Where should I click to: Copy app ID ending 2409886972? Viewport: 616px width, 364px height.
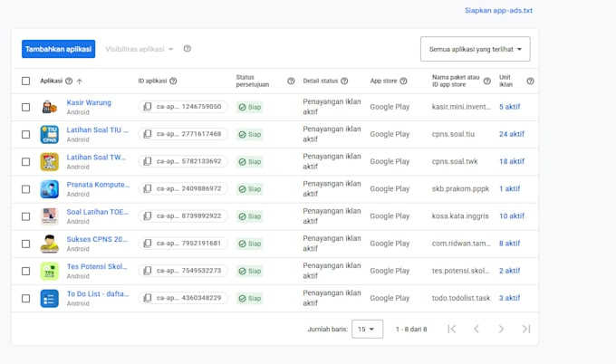click(148, 189)
